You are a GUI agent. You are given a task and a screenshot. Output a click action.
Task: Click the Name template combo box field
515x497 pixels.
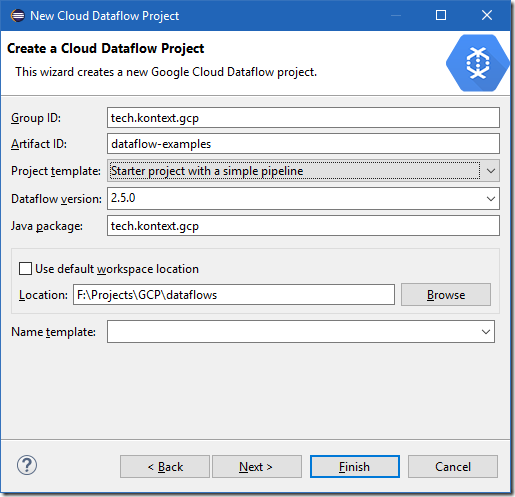[x=301, y=332]
